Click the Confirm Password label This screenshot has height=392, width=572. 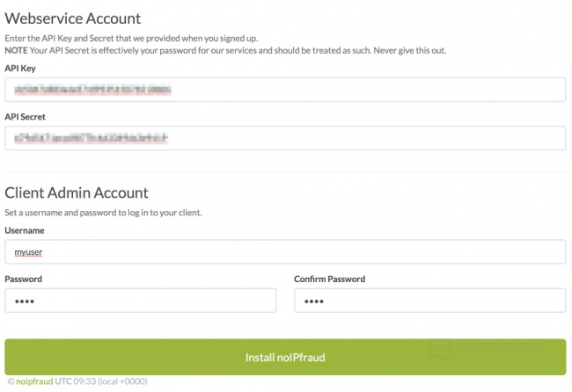click(329, 279)
